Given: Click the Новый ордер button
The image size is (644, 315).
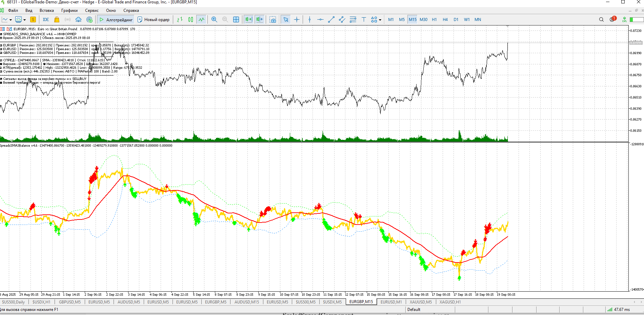Looking at the screenshot, I should [154, 20].
